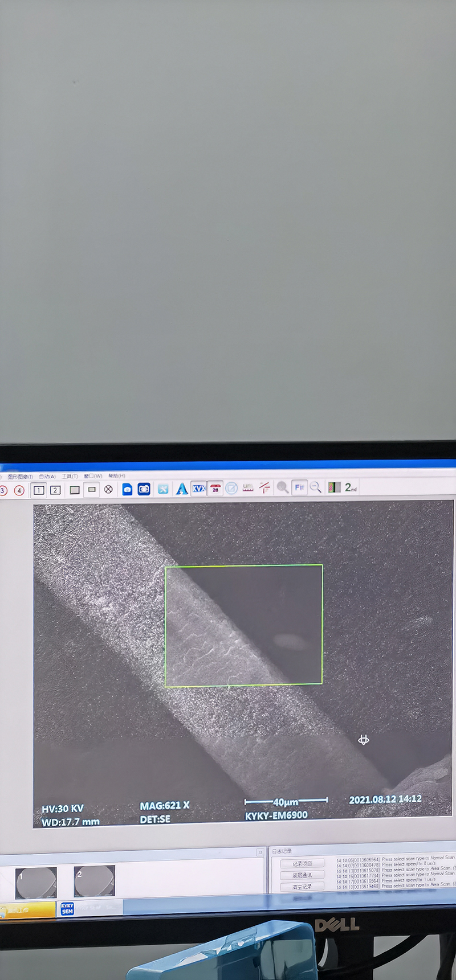Open the 工具(T) menu

click(x=70, y=476)
